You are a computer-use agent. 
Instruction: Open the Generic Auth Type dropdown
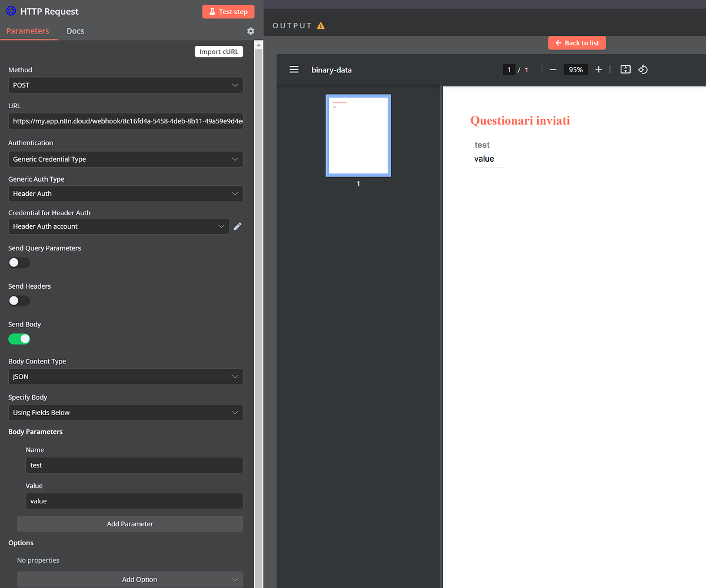point(125,193)
